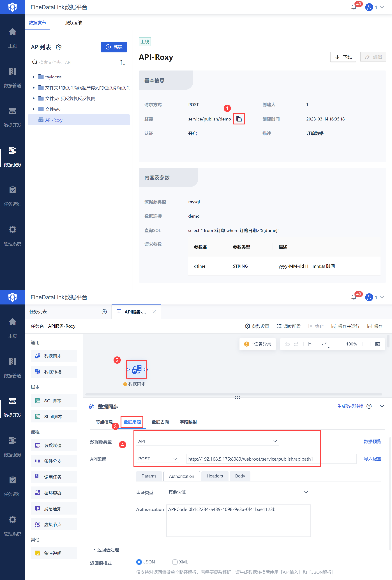Copy the service/publish/demo path
The height and width of the screenshot is (580, 392).
239,119
